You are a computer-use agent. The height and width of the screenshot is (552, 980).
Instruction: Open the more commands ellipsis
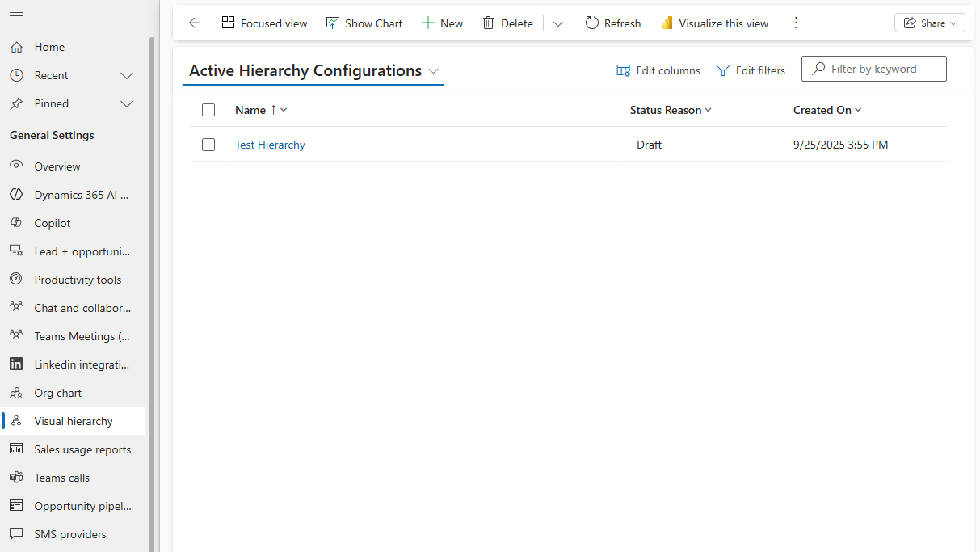(x=796, y=23)
